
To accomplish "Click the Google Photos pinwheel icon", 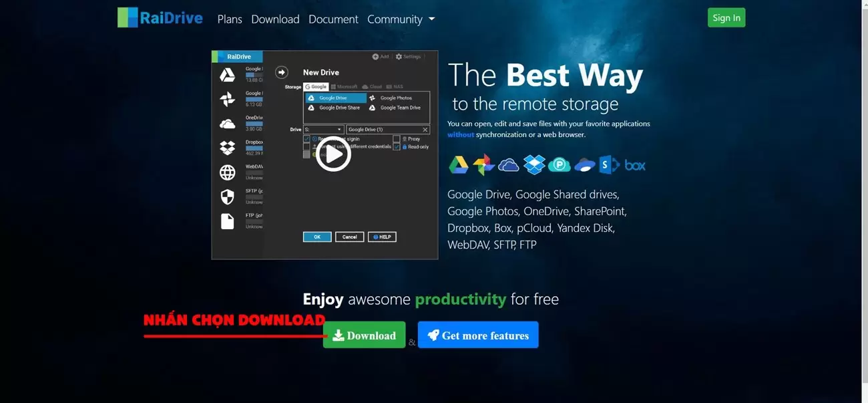I will (483, 164).
